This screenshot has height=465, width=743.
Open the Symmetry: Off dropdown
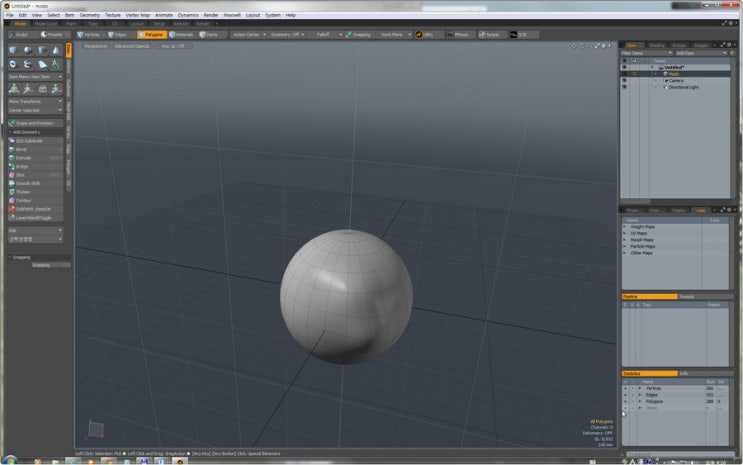[x=287, y=35]
